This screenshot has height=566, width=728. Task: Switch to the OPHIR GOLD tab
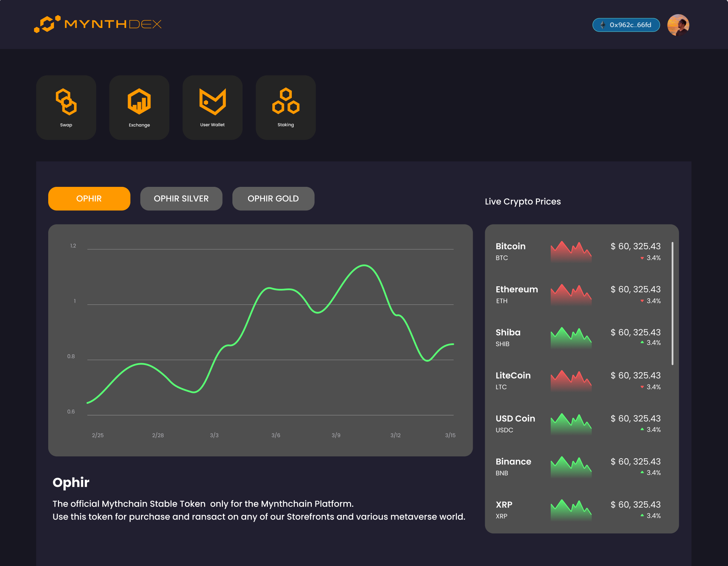(x=273, y=198)
